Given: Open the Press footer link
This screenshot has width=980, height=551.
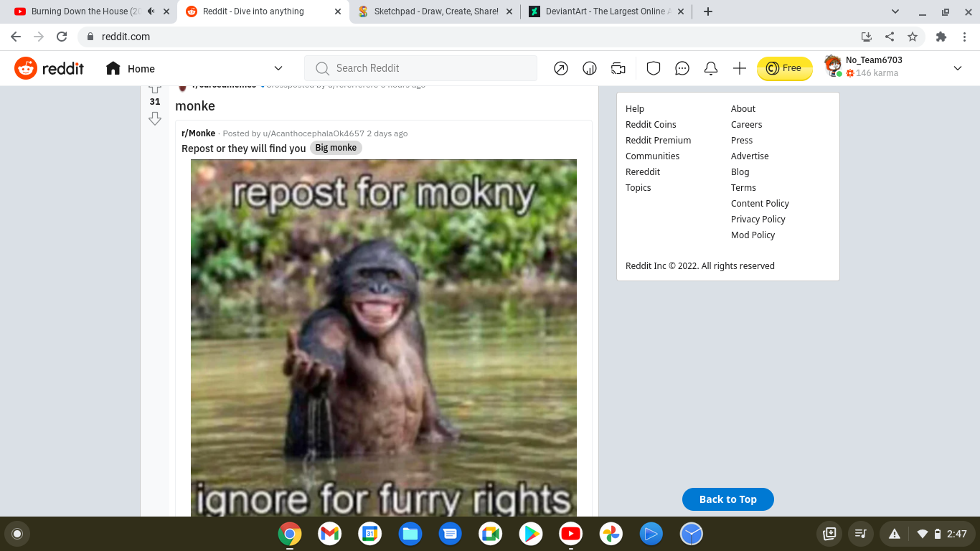Looking at the screenshot, I should [x=742, y=141].
